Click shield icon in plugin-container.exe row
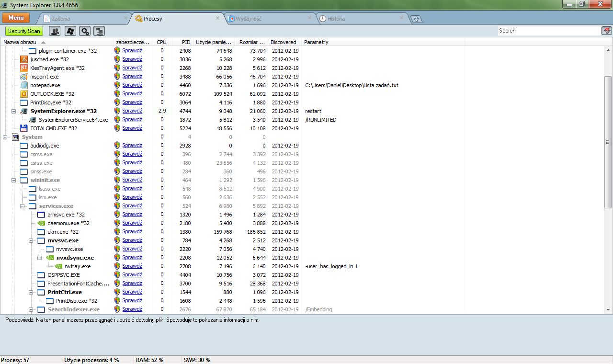Image resolution: width=613 pixels, height=364 pixels. point(117,50)
